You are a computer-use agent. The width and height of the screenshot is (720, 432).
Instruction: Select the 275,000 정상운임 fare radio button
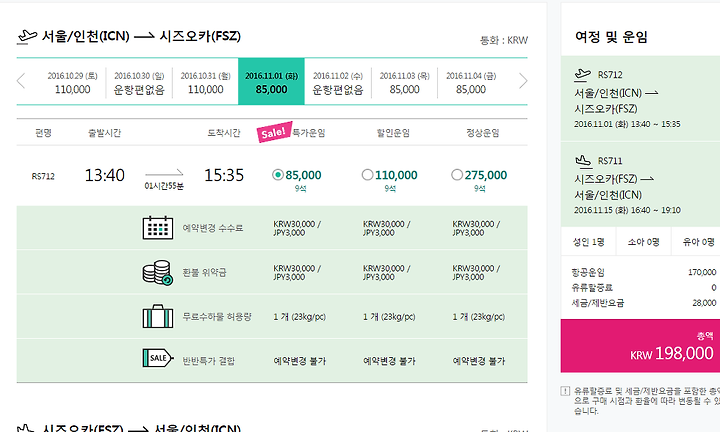[x=456, y=175]
